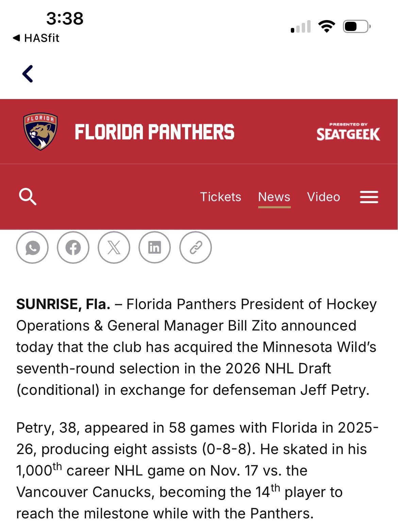Viewport: 398px width, 532px height.
Task: Click the Florida Panthers title text
Action: (x=154, y=132)
